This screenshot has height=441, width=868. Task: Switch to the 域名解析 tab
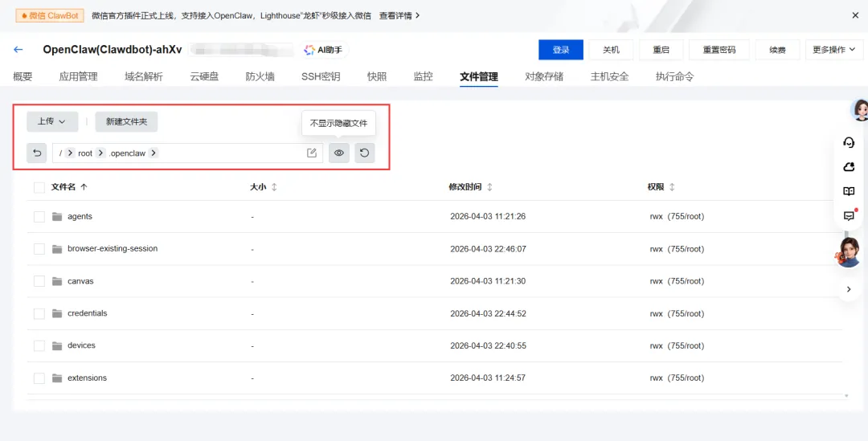pos(144,76)
